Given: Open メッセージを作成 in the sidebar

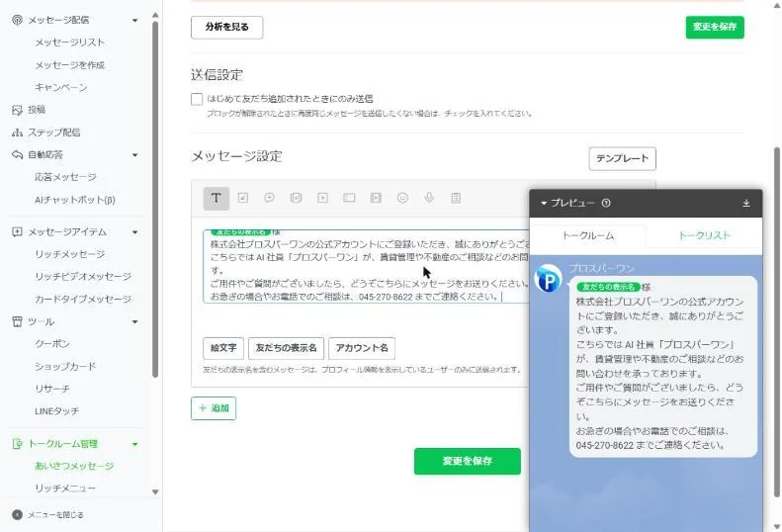Looking at the screenshot, I should tap(70, 65).
